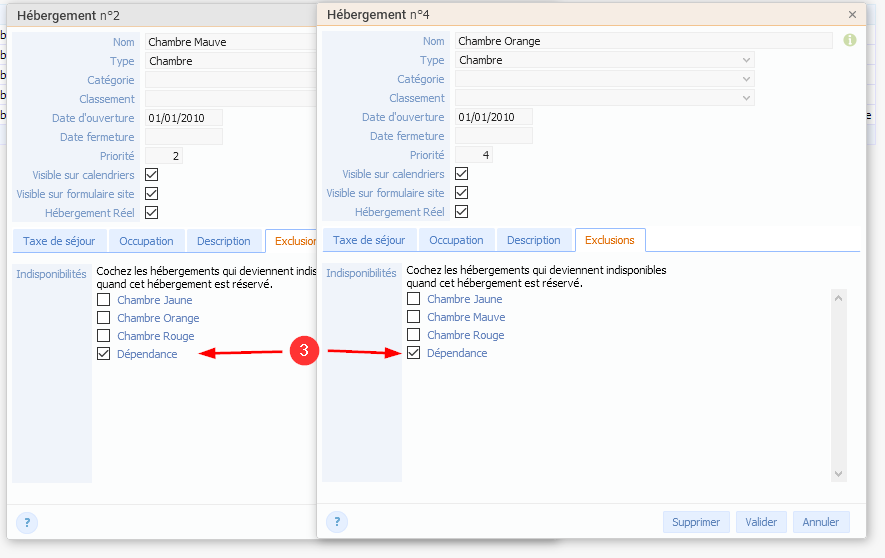Screen dimensions: 885x558
Task: Click the Valider button
Action: (x=761, y=522)
